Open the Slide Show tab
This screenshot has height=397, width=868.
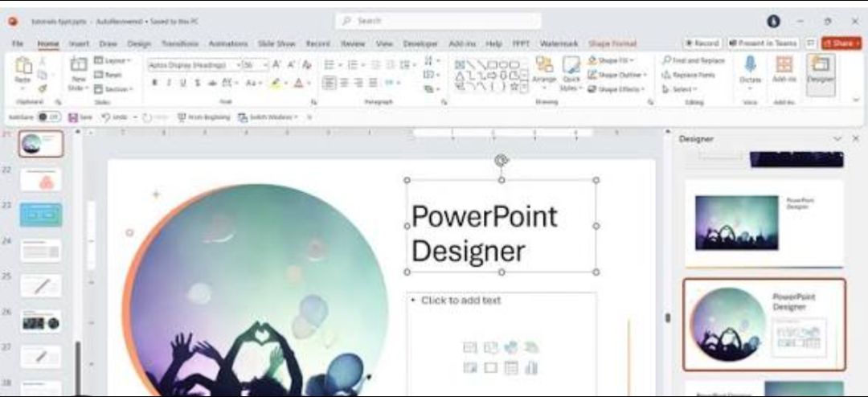[276, 43]
